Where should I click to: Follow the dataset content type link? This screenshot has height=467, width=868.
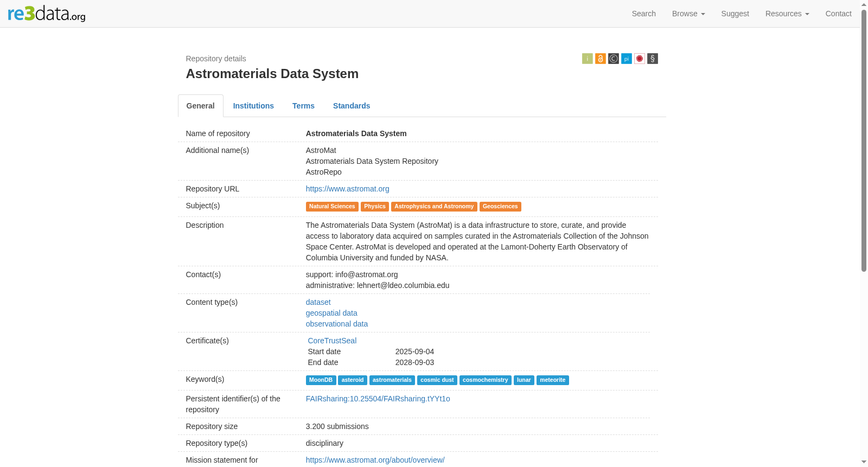[318, 302]
